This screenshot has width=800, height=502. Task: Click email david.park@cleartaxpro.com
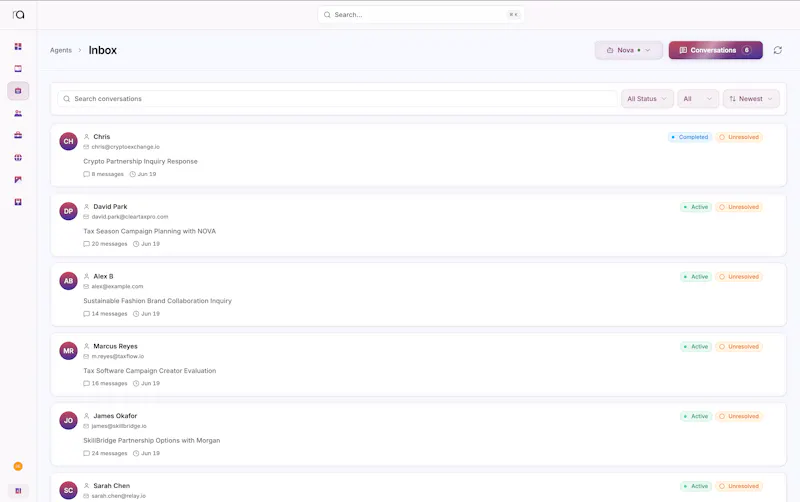[x=130, y=217]
